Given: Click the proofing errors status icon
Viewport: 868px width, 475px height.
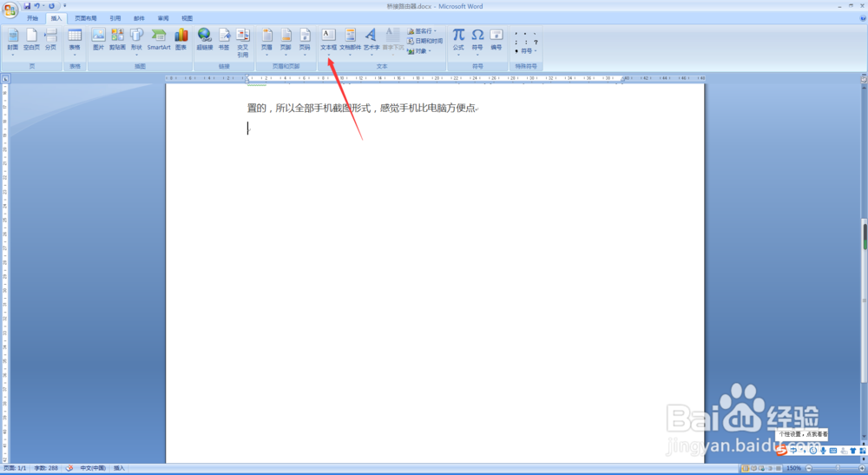Looking at the screenshot, I should 69,468.
